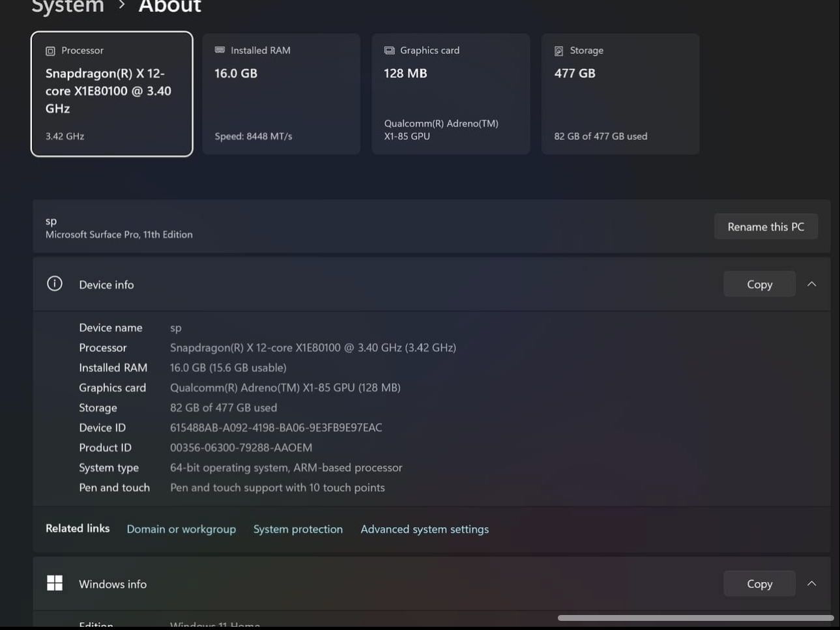Click the "Related links" label

point(78,528)
